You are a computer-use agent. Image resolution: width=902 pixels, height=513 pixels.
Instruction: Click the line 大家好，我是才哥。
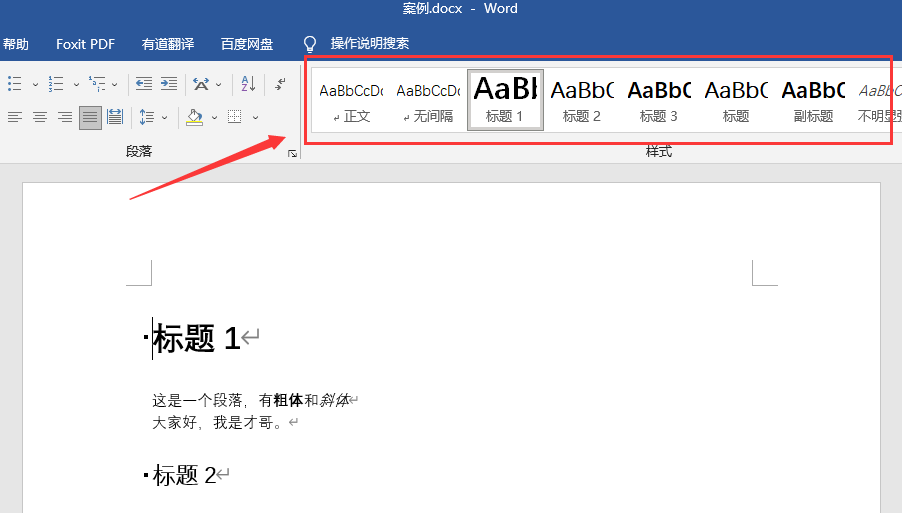217,423
